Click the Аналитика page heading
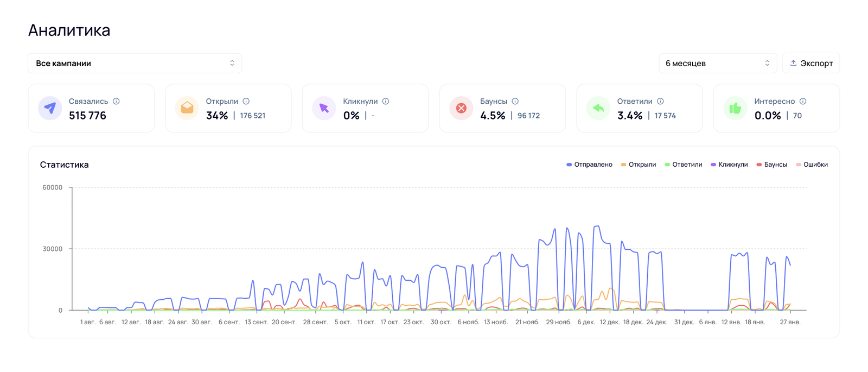The height and width of the screenshot is (372, 868). (69, 30)
